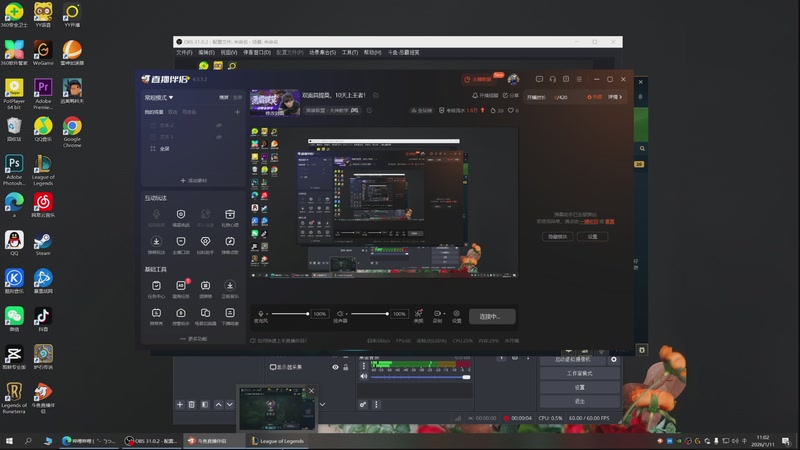Mute the OBS desktop audio speaker icon
The width and height of the screenshot is (800, 450).
click(364, 377)
